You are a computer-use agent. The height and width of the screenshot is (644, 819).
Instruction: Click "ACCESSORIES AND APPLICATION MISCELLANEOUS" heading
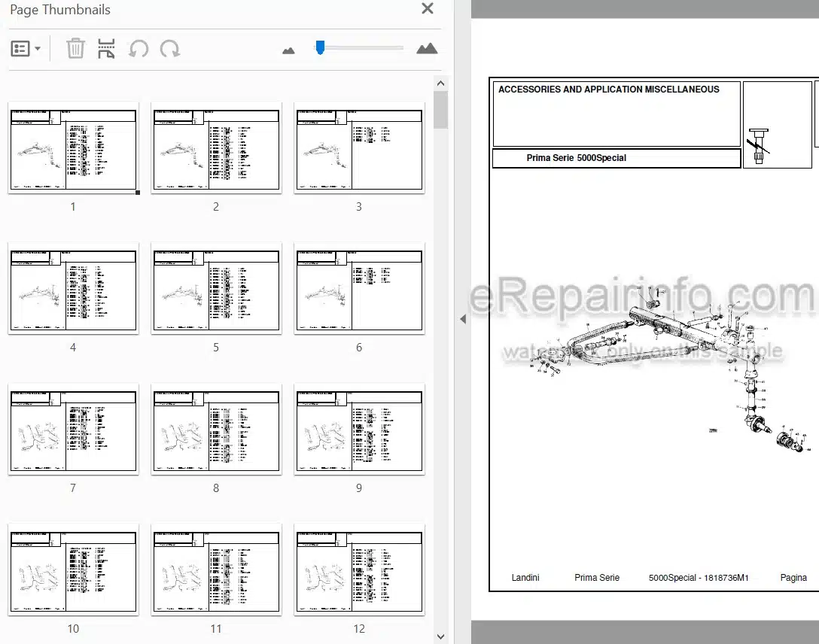click(608, 90)
